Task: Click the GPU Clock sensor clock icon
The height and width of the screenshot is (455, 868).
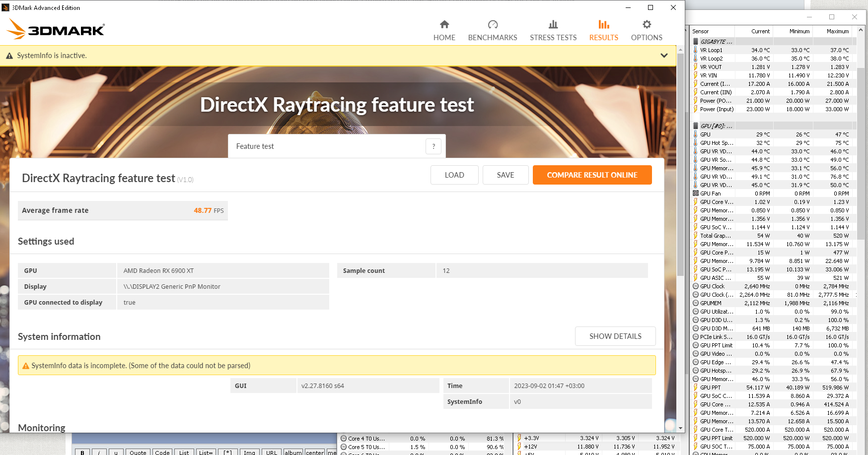Action: click(696, 286)
